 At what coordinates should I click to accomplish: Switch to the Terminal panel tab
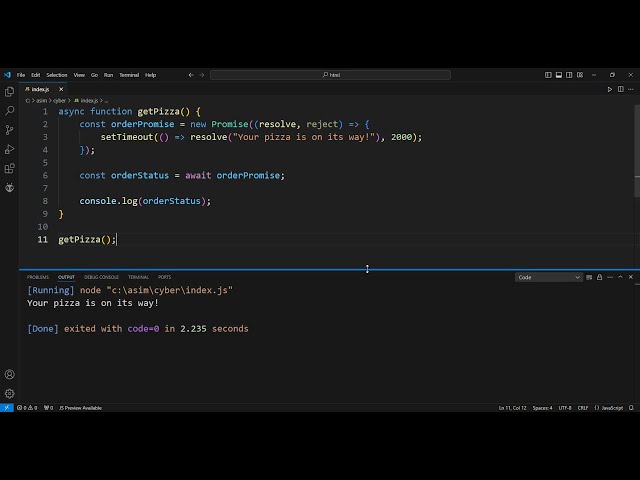[x=138, y=277]
